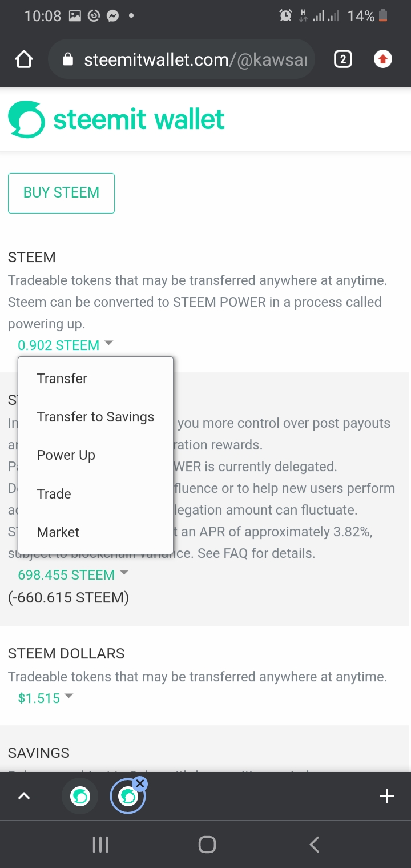
Task: Open the Android recent apps button
Action: tap(100, 845)
